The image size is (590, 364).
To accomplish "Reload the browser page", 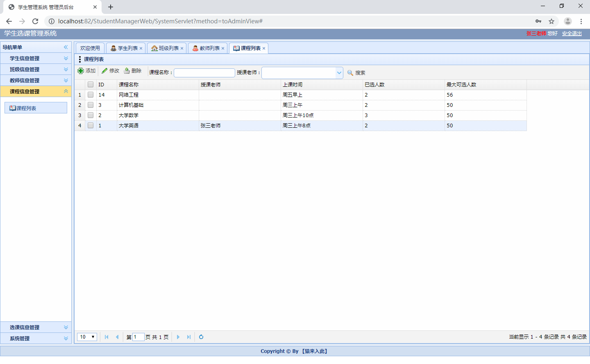I will pos(35,21).
